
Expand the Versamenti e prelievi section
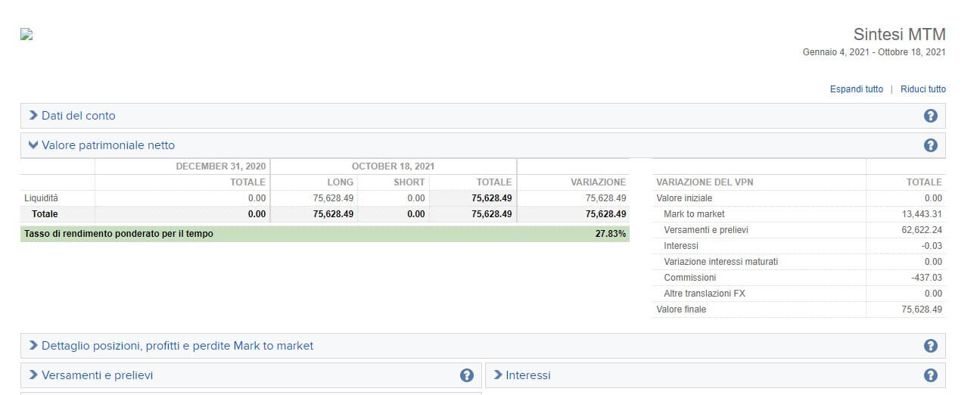(98, 375)
